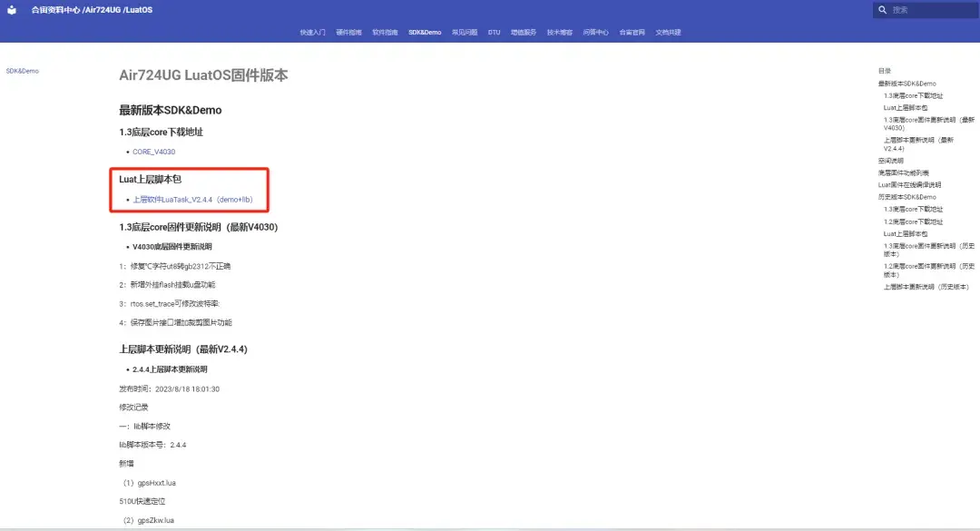Click the Air724UG LuatOS固件版本 page heading
980x531 pixels.
pos(204,75)
